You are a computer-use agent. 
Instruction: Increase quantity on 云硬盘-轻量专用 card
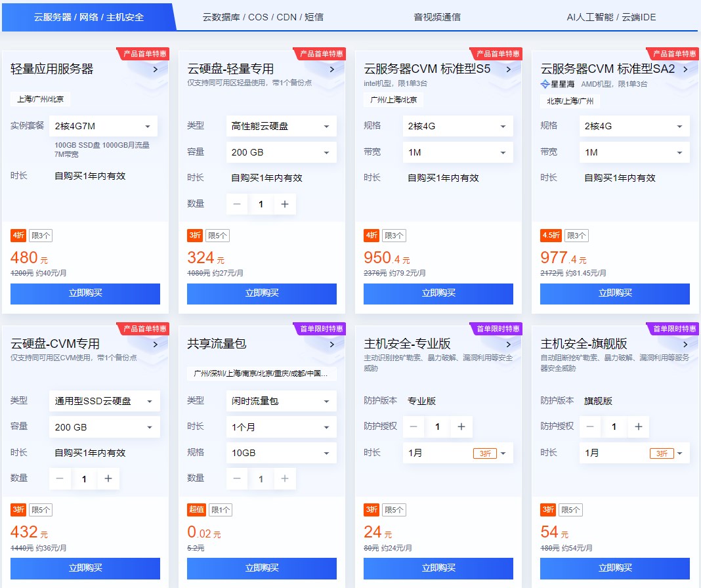point(284,204)
